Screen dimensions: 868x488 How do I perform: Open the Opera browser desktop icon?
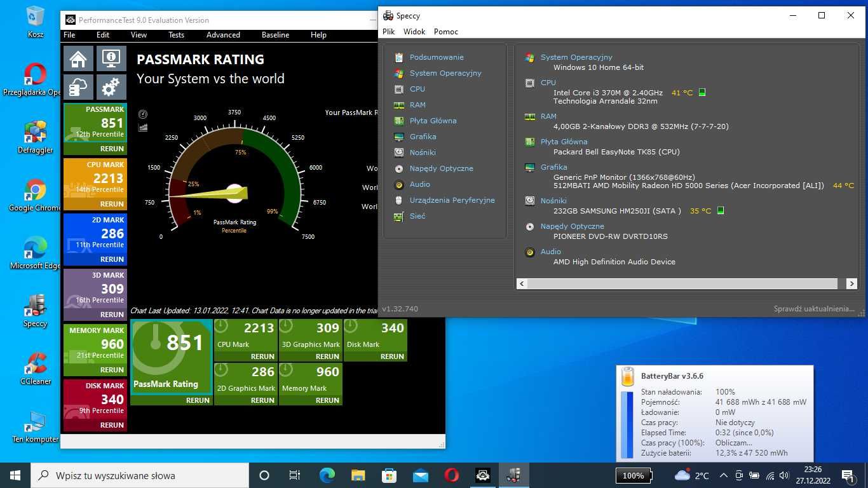tap(35, 79)
